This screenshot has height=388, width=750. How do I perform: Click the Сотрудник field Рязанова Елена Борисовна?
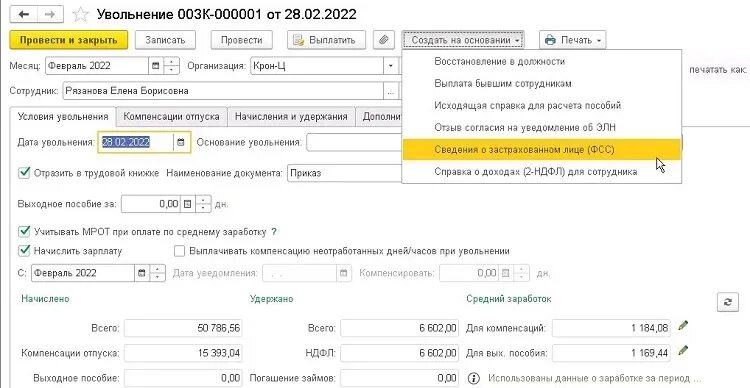(x=223, y=91)
